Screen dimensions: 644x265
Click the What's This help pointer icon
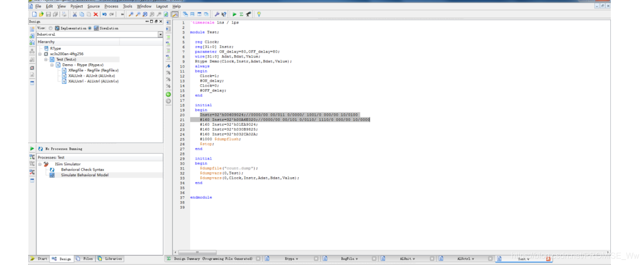pos(224,14)
